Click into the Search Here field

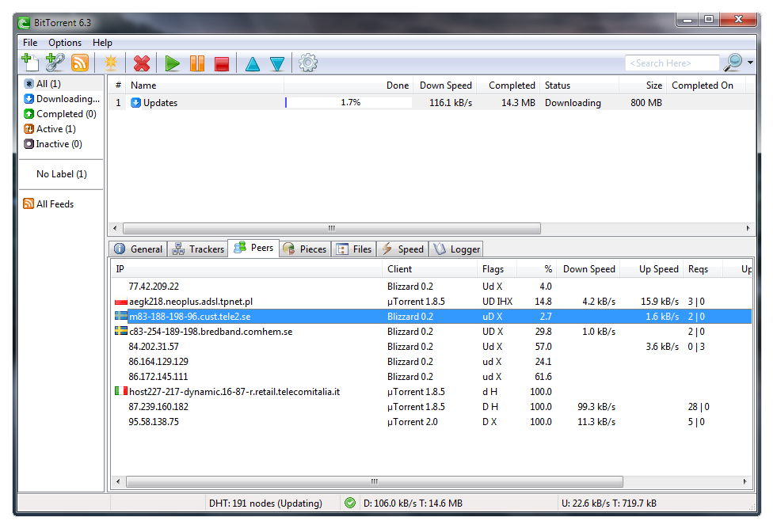click(x=672, y=63)
